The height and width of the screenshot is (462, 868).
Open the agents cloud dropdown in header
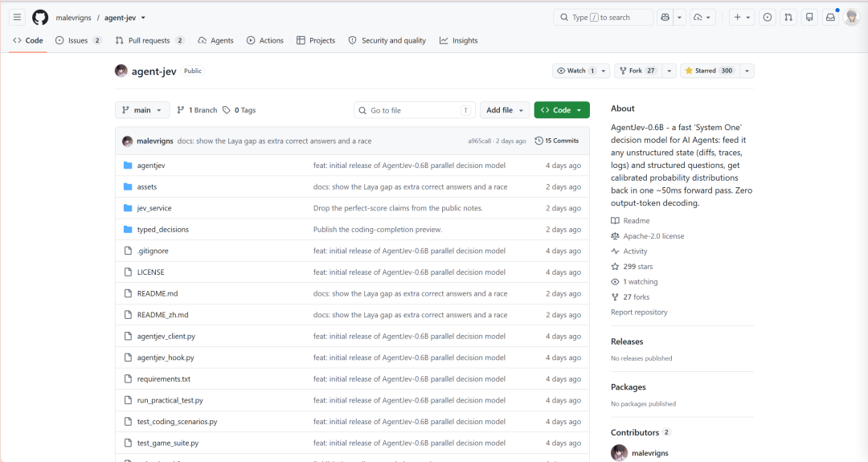(702, 17)
